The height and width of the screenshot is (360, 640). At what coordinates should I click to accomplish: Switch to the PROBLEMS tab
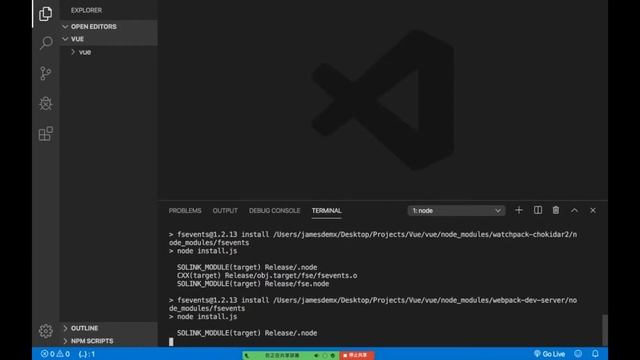tap(185, 211)
